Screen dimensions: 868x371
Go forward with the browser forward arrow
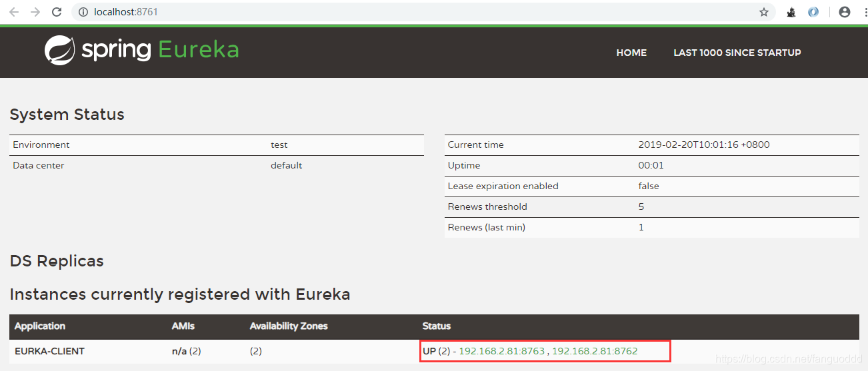35,12
